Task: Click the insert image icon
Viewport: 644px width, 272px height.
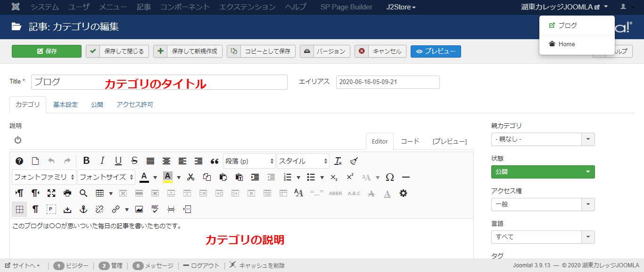Action: click(x=139, y=209)
